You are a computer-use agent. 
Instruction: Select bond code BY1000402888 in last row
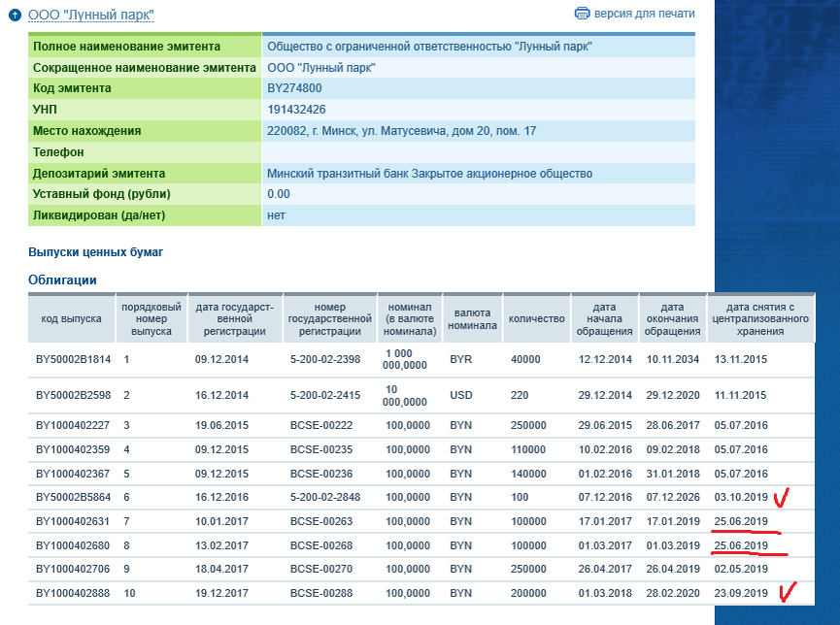click(x=73, y=593)
